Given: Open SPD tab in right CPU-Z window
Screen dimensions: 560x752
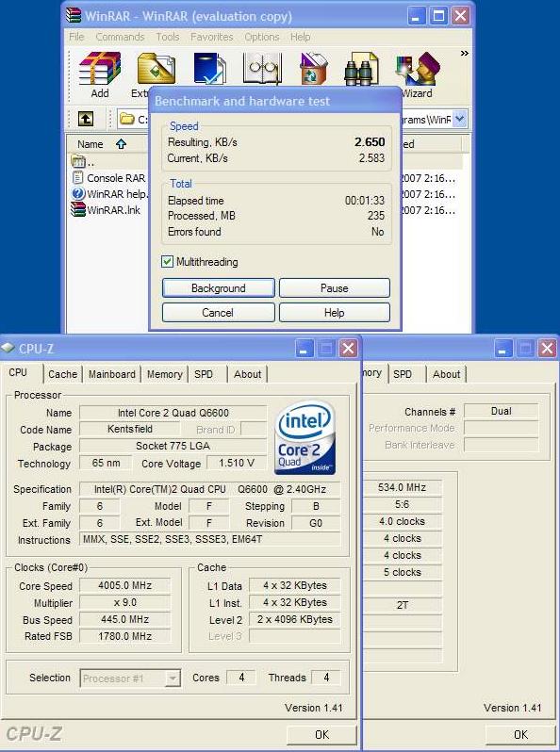Looking at the screenshot, I should coord(403,374).
